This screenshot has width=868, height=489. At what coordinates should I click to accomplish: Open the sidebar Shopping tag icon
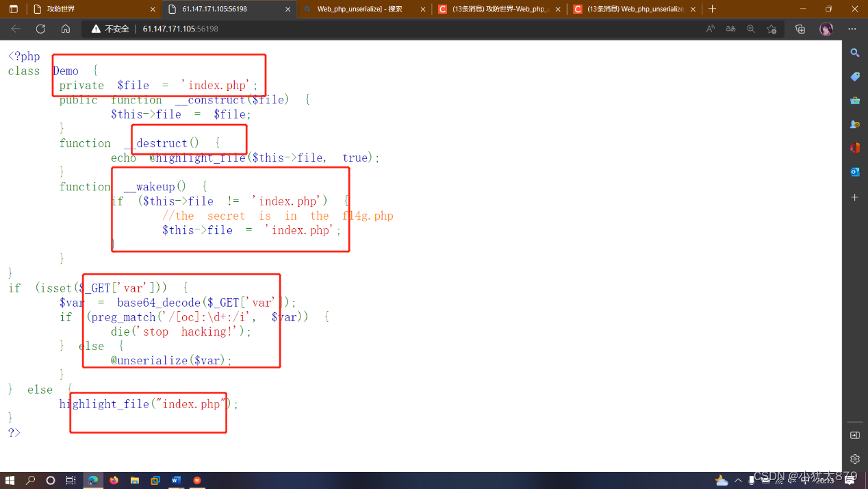(x=855, y=77)
